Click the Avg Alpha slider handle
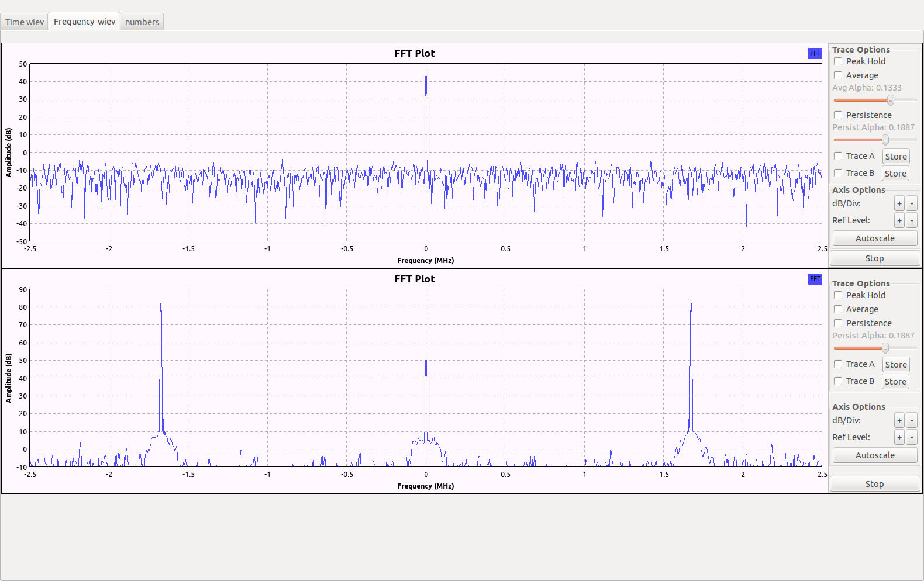 tap(890, 100)
